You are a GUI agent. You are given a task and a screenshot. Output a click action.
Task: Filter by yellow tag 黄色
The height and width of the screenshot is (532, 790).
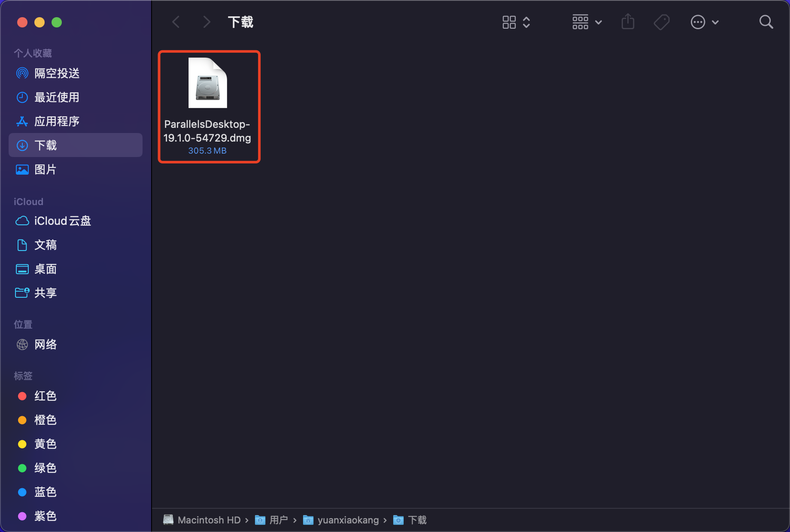coord(76,444)
